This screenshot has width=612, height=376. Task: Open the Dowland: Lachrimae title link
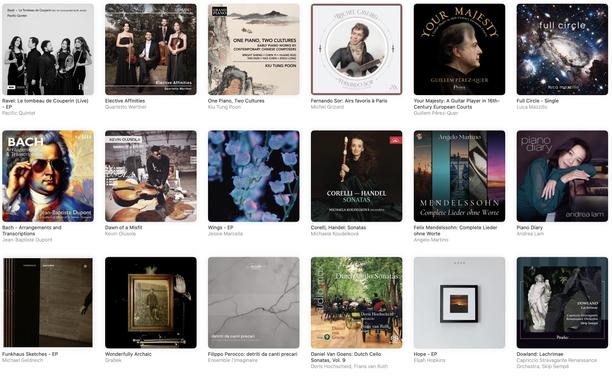click(x=540, y=354)
